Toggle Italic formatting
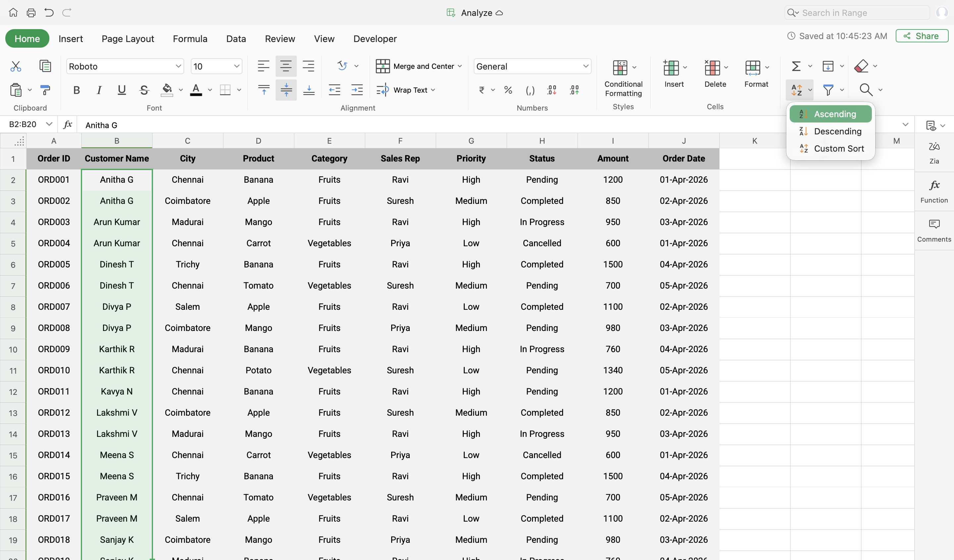The width and height of the screenshot is (954, 560). click(x=99, y=90)
